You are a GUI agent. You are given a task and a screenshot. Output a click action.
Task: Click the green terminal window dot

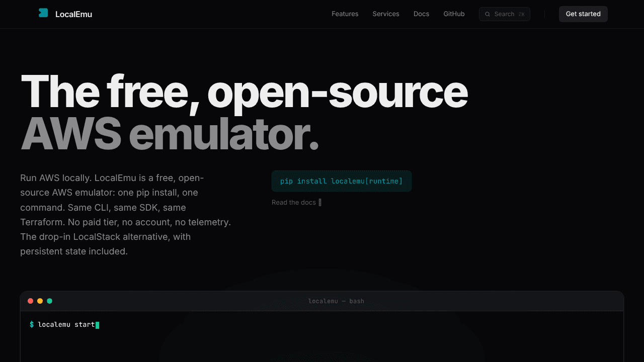tap(49, 301)
